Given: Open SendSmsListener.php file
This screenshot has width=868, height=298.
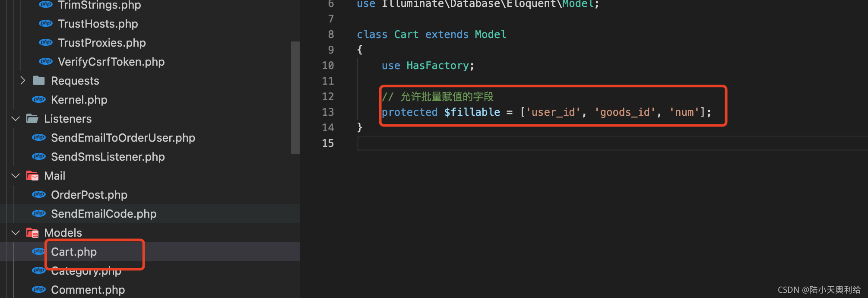Looking at the screenshot, I should tap(108, 157).
